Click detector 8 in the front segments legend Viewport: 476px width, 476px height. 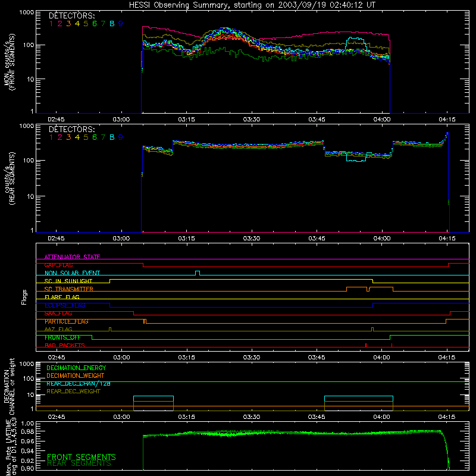112,24
